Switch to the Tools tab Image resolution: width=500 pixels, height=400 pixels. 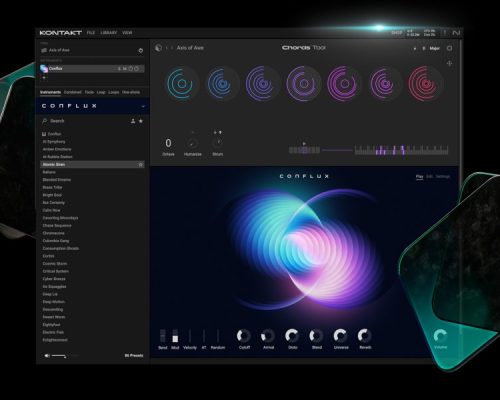(x=89, y=92)
